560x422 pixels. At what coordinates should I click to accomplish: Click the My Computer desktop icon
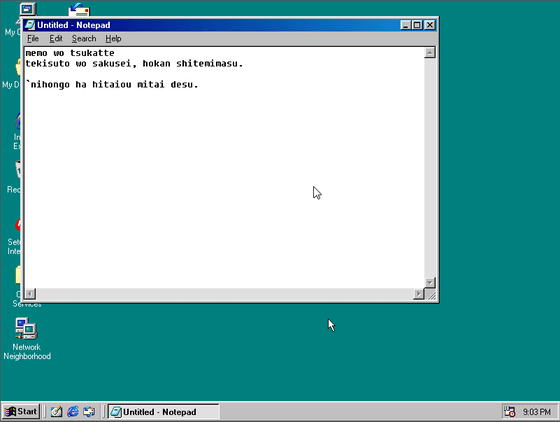pos(28,9)
